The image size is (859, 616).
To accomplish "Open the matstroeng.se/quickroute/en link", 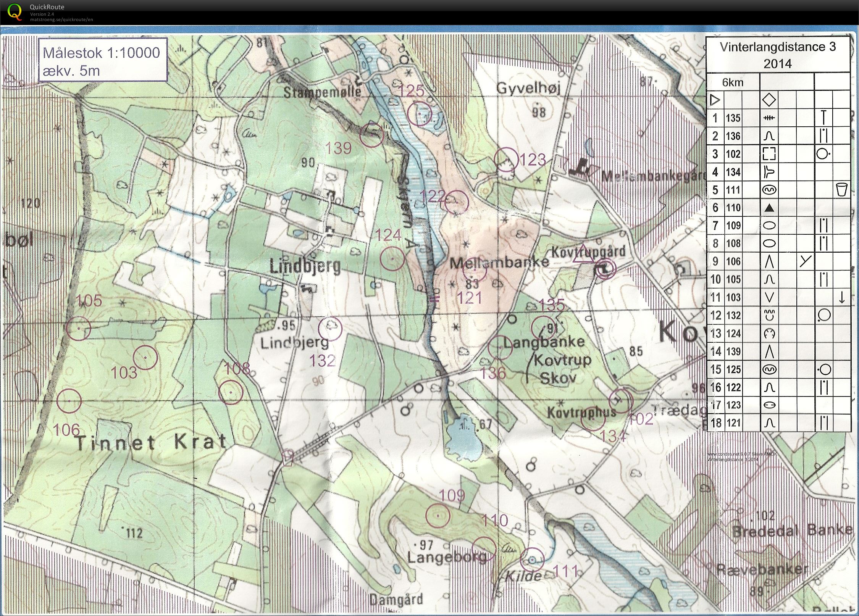I will coord(61,19).
